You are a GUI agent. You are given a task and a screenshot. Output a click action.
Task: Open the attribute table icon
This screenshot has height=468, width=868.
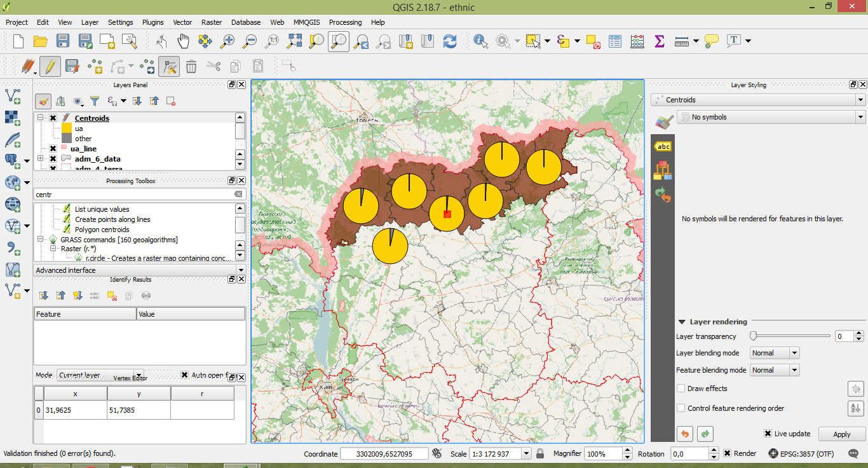[615, 41]
